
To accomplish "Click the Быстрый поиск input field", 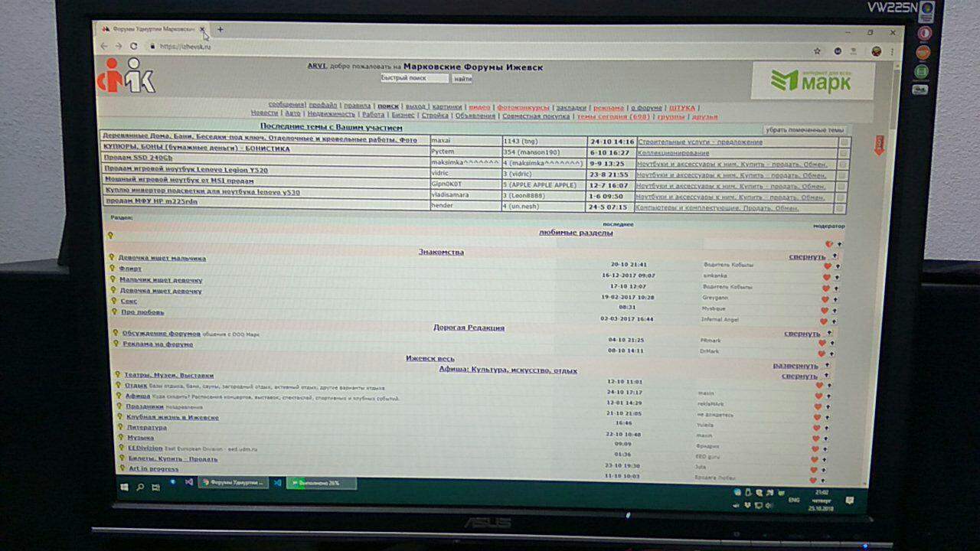I will [x=414, y=78].
